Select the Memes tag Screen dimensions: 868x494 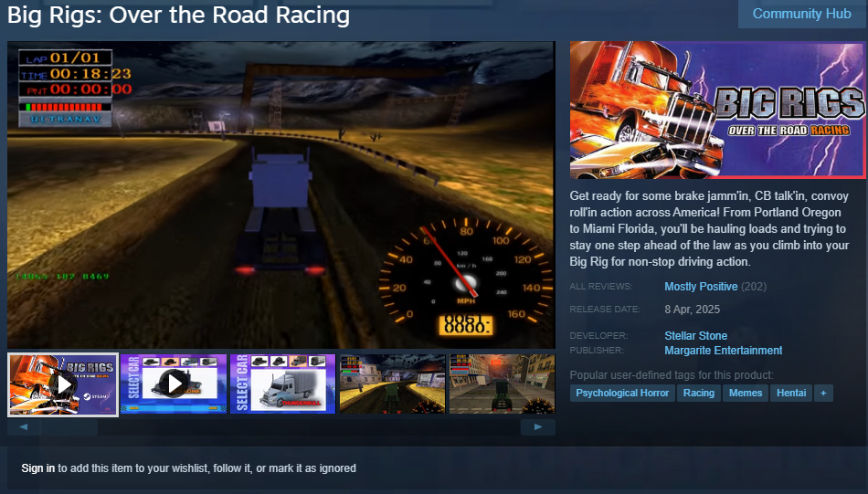(746, 394)
